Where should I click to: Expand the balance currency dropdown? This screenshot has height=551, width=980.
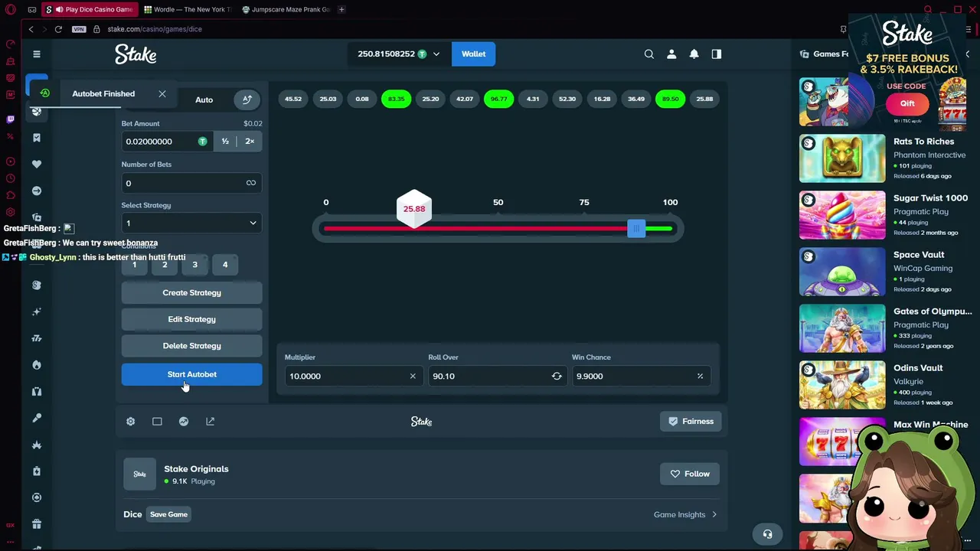(436, 54)
